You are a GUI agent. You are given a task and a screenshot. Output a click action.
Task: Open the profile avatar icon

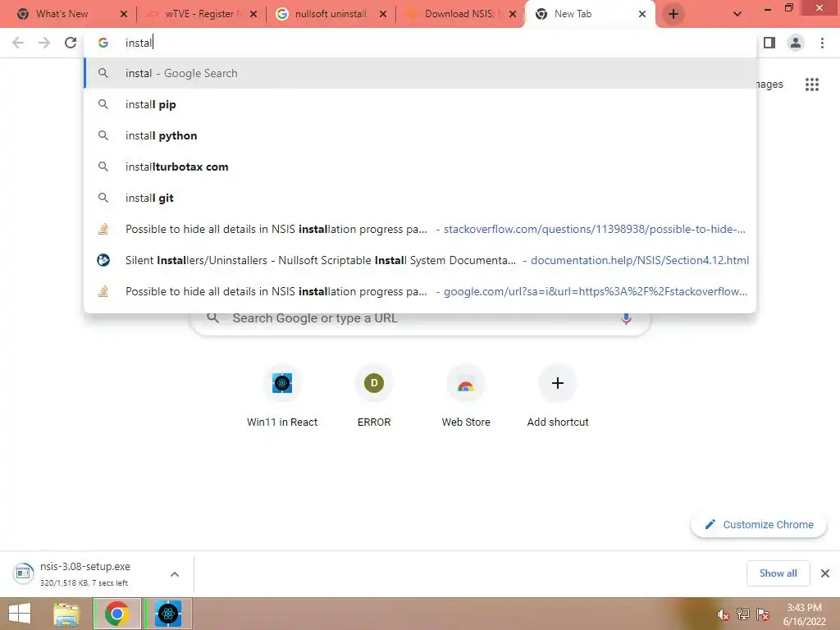pyautogui.click(x=796, y=43)
